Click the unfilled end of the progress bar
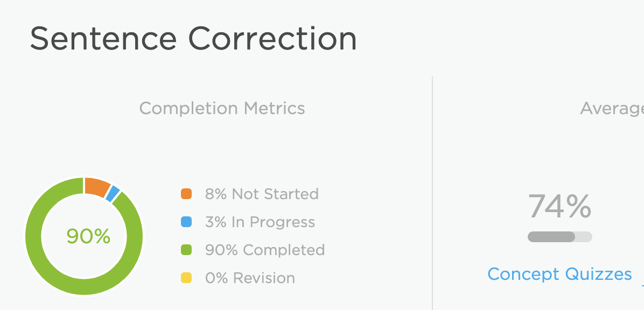644x310 pixels. (x=584, y=237)
